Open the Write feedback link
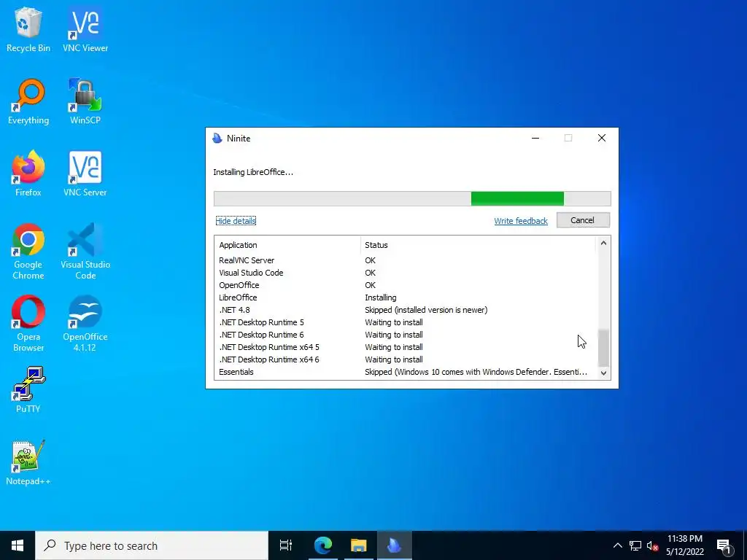Image resolution: width=747 pixels, height=560 pixels. click(521, 221)
